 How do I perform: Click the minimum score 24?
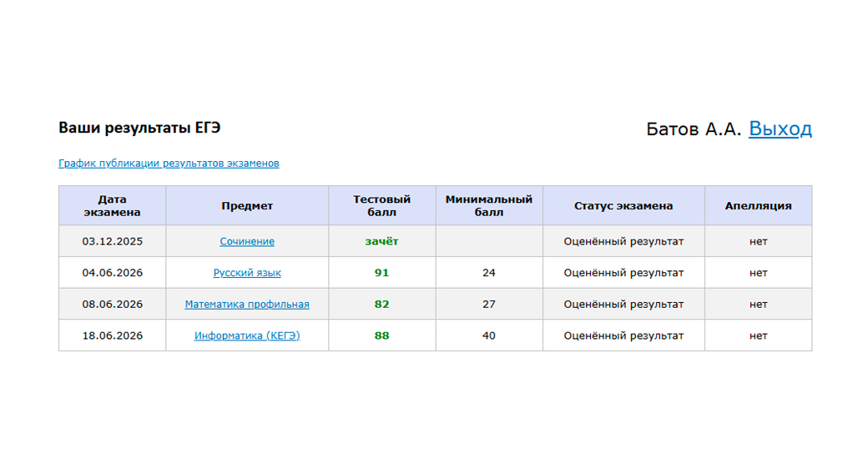pyautogui.click(x=489, y=273)
